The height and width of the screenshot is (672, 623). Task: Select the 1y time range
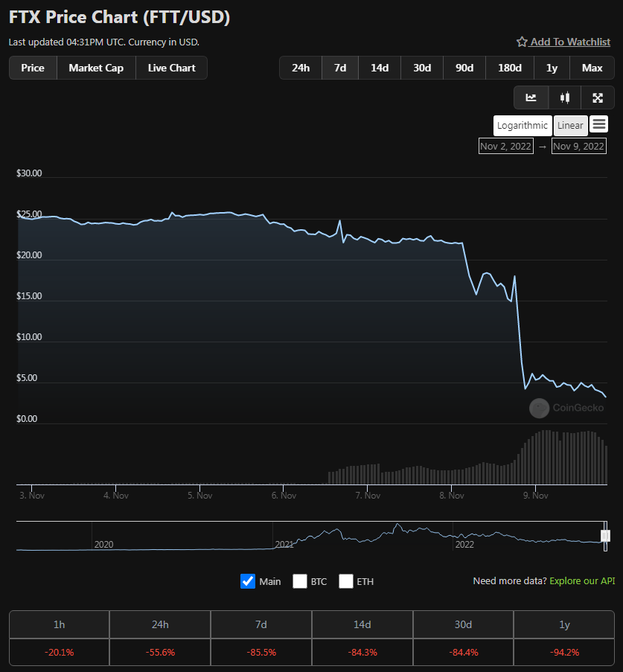pos(552,68)
